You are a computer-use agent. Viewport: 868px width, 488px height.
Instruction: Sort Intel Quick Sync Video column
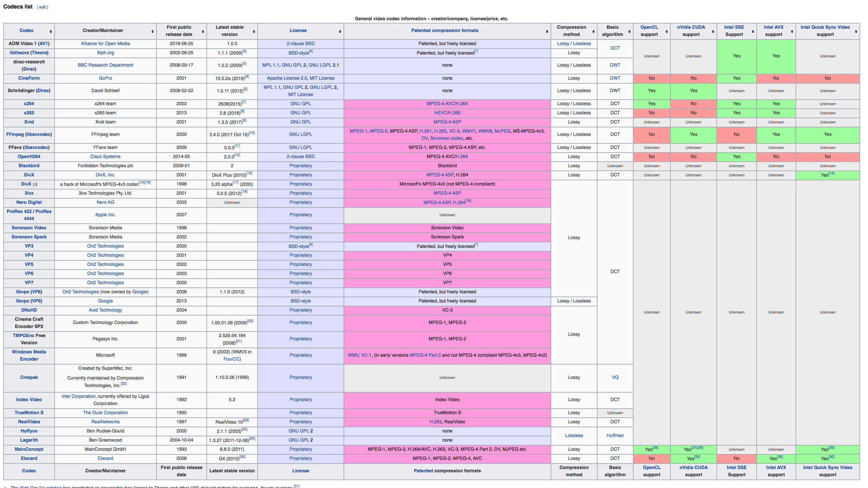(856, 31)
